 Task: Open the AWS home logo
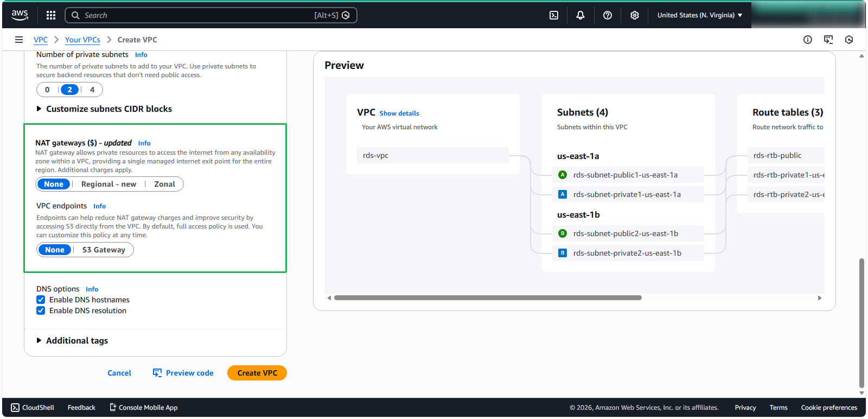tap(20, 15)
